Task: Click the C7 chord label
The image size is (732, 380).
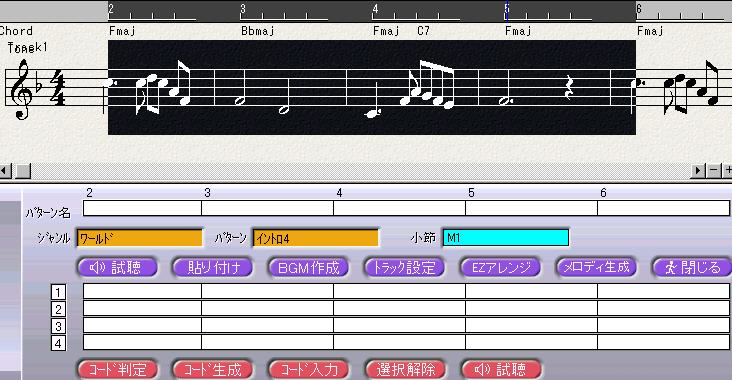Action: click(x=423, y=31)
